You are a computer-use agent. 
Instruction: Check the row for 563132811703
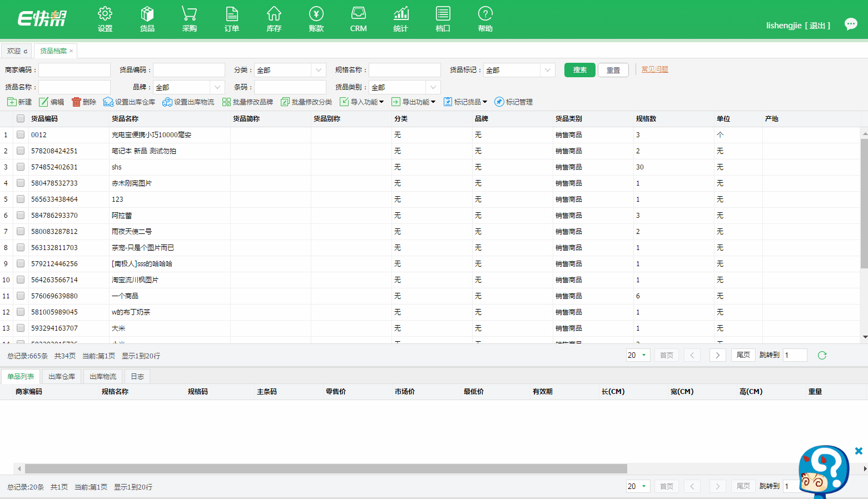[x=21, y=247]
